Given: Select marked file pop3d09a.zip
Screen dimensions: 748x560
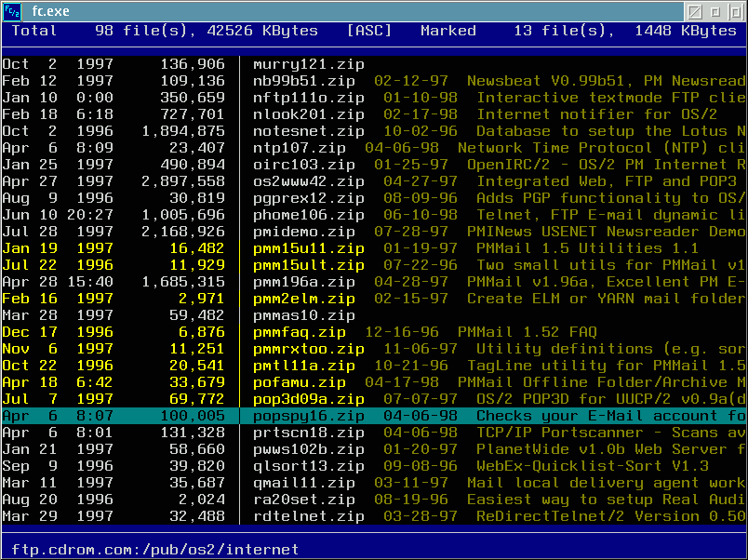Looking at the screenshot, I should click(x=309, y=399).
